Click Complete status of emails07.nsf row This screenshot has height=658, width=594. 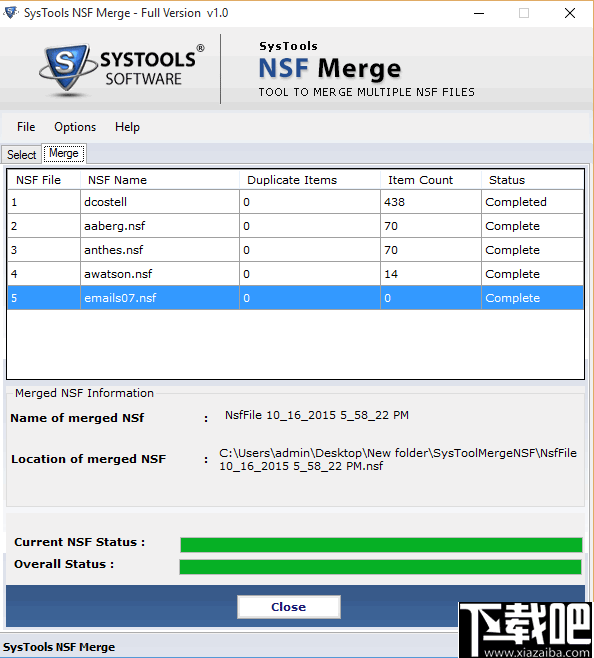(x=532, y=298)
